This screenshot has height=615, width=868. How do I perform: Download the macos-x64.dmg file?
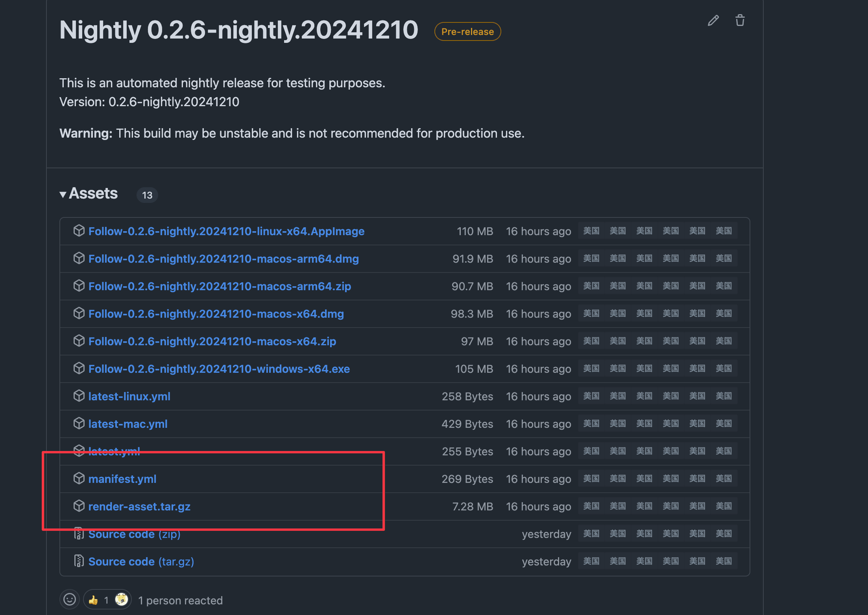click(x=216, y=314)
